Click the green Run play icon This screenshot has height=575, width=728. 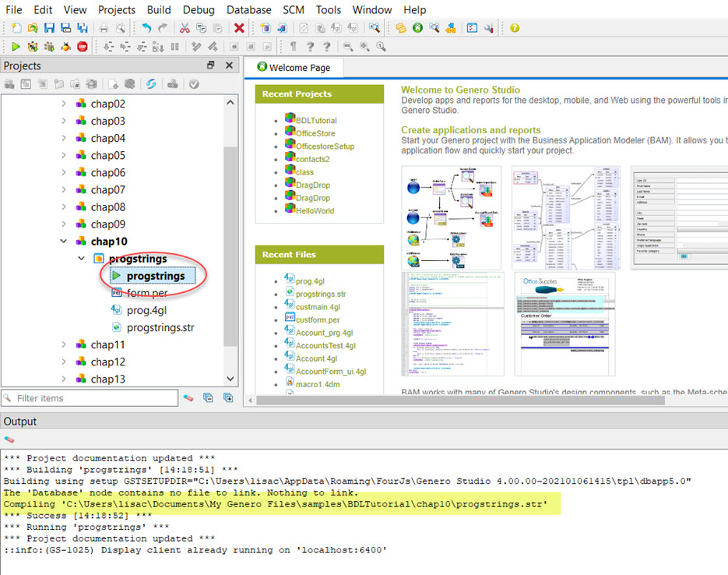[16, 47]
